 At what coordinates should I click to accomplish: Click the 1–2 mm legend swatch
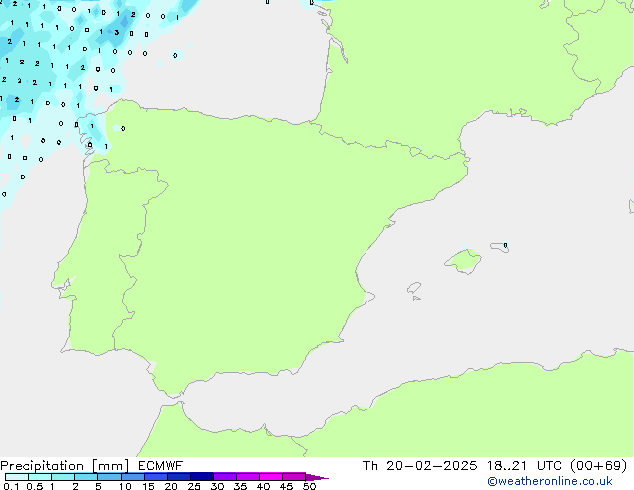[63, 477]
